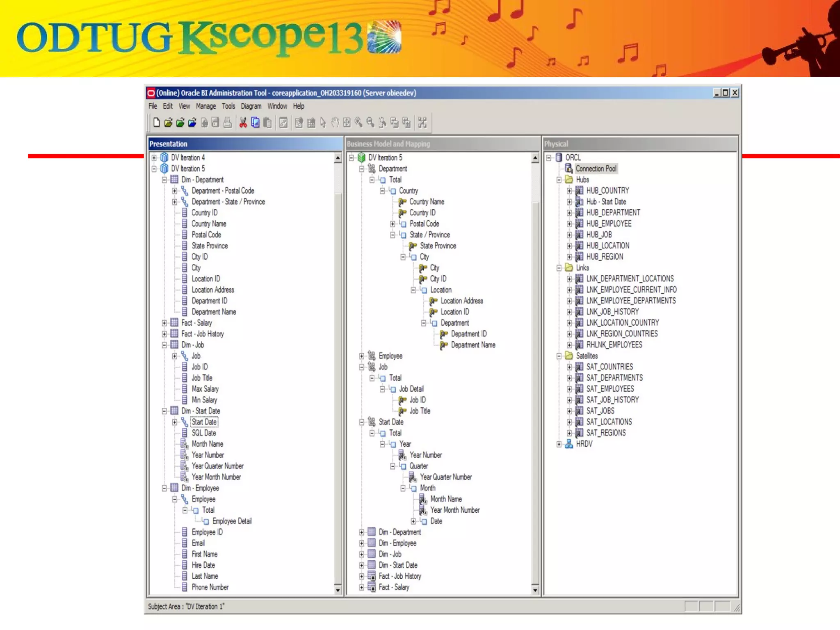The width and height of the screenshot is (840, 630).
Task: Click the Zoom In magnifier icon
Action: [358, 122]
